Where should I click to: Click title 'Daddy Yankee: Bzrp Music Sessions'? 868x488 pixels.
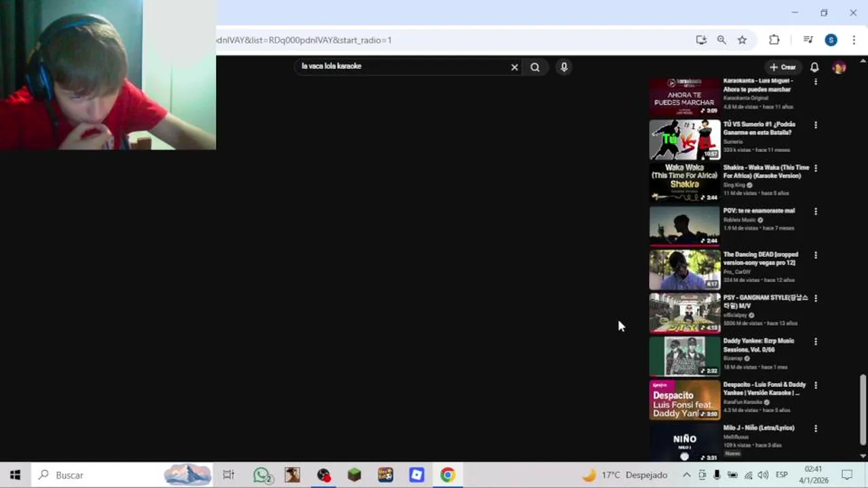(758, 345)
